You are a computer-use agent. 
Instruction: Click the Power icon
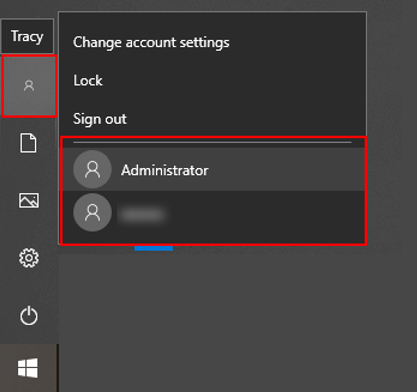(29, 315)
